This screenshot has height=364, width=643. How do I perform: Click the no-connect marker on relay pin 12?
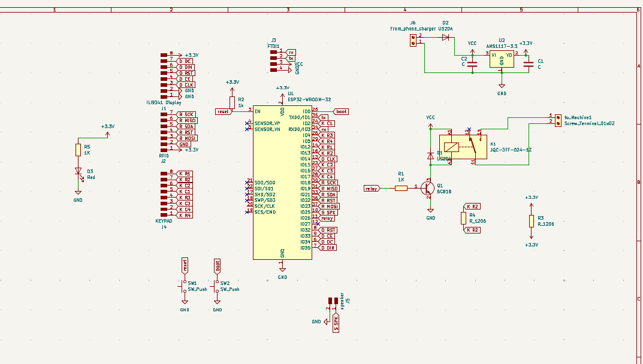click(x=469, y=129)
